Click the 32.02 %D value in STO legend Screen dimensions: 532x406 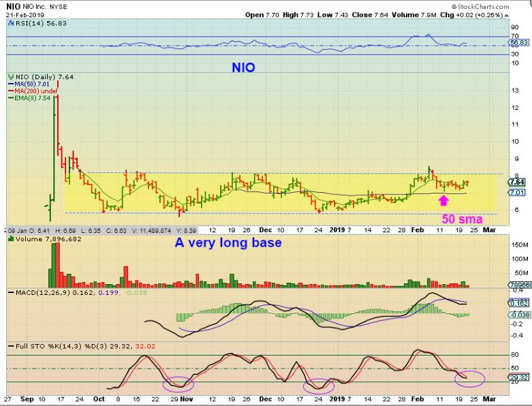[145, 346]
